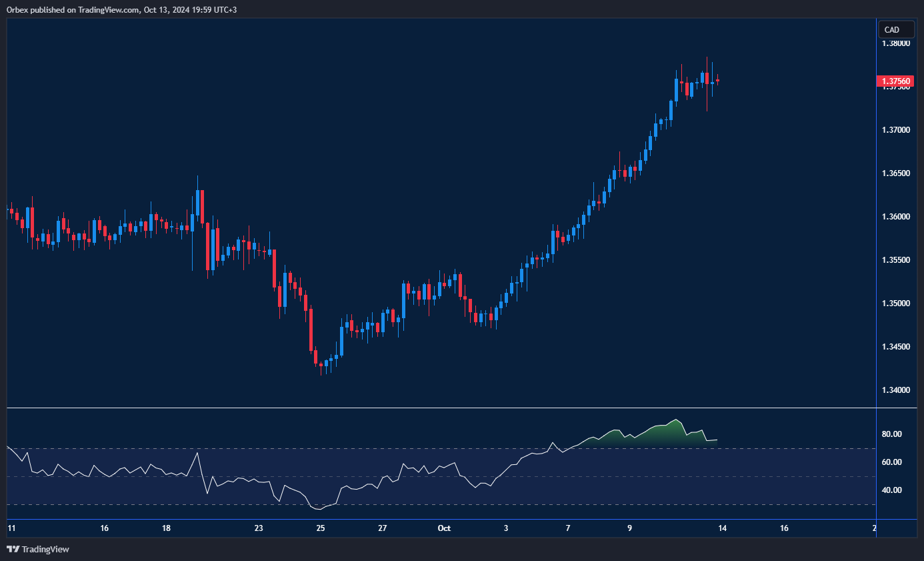Screen dimensions: 924x561
Task: Click the TradingView logo in the footer
Action: coord(38,549)
